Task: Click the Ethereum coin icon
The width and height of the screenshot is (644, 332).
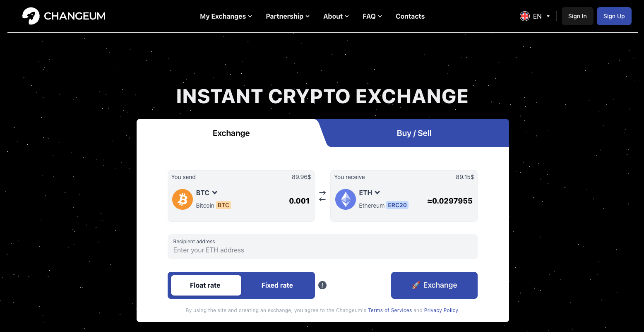Action: click(346, 199)
